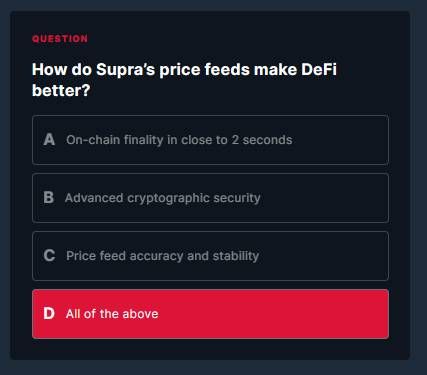
Task: Click the word 'DeFi' in the heading
Action: 319,70
